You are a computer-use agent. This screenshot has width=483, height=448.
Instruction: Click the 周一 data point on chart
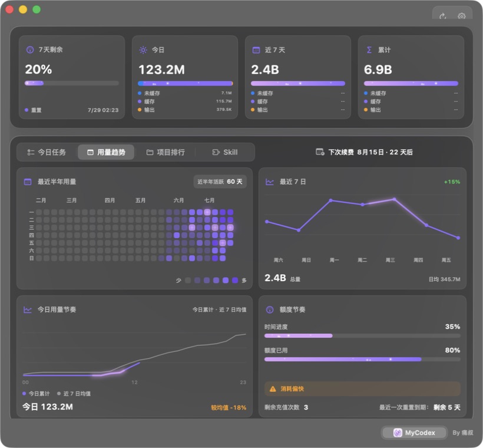330,200
